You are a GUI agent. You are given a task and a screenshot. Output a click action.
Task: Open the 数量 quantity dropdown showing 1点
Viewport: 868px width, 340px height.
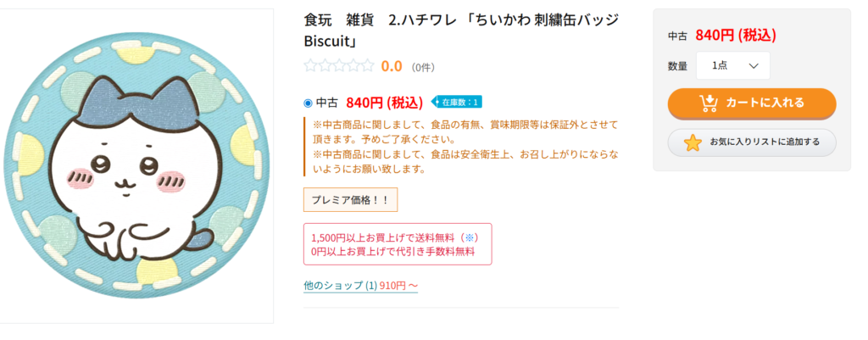[x=733, y=65]
